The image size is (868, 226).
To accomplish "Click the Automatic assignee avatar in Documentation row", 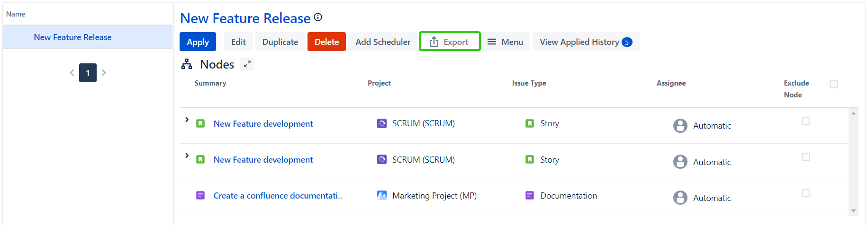I will pyautogui.click(x=680, y=198).
